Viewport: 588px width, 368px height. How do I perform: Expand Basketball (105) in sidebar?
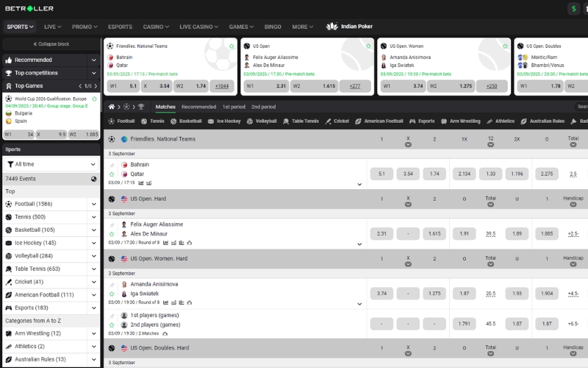coord(94,230)
